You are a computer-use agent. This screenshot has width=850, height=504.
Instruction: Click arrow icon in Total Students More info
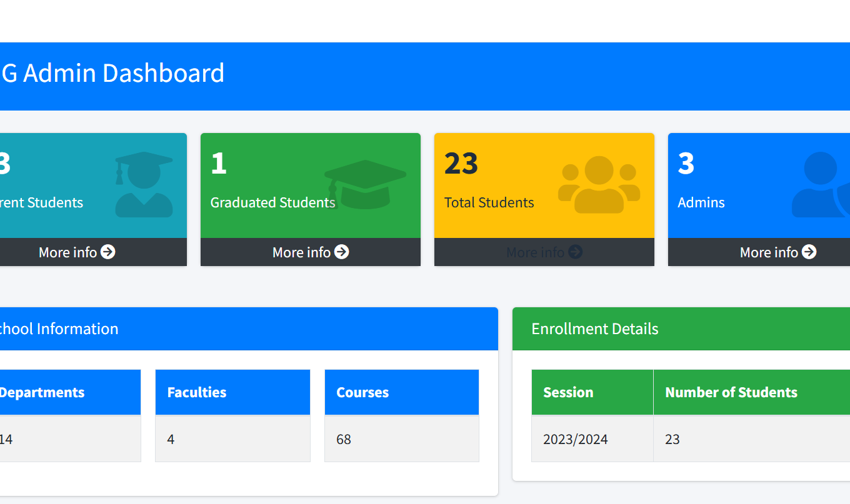pos(575,252)
